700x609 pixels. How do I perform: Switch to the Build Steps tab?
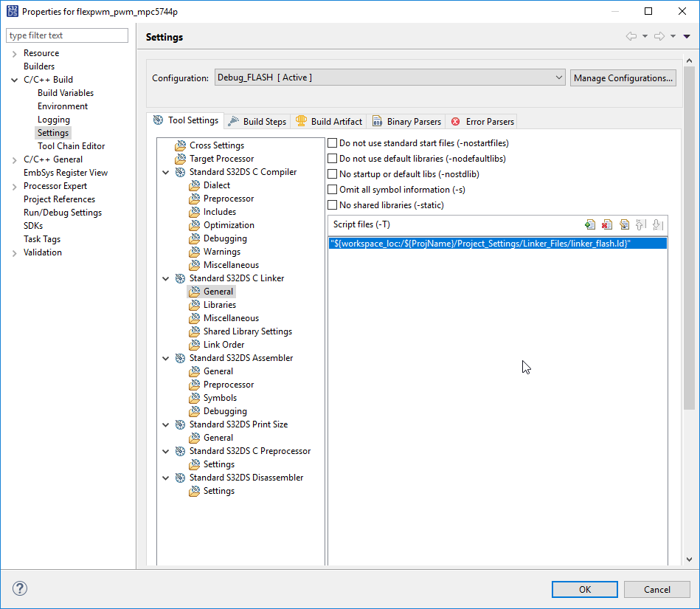pyautogui.click(x=257, y=122)
